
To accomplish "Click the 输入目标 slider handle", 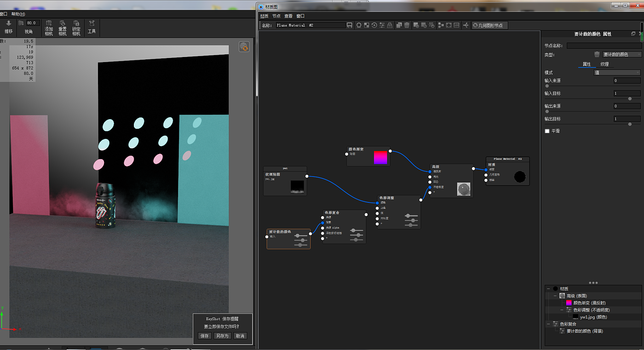I will pyautogui.click(x=630, y=99).
